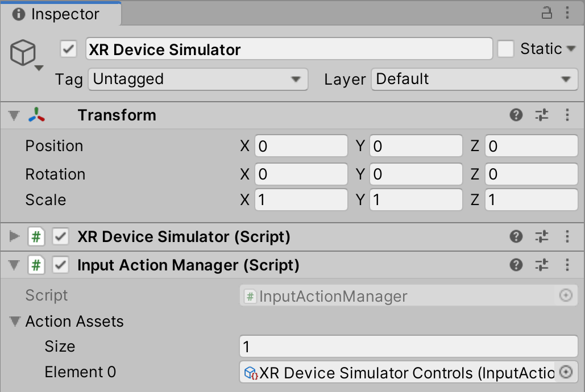585x392 pixels.
Task: Open Transform component help reference
Action: pyautogui.click(x=516, y=115)
